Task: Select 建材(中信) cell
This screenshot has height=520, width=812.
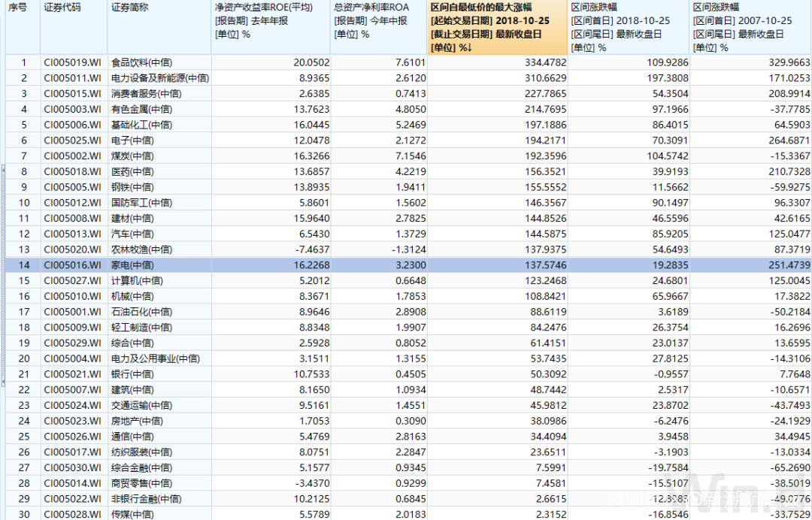Action: coord(132,219)
